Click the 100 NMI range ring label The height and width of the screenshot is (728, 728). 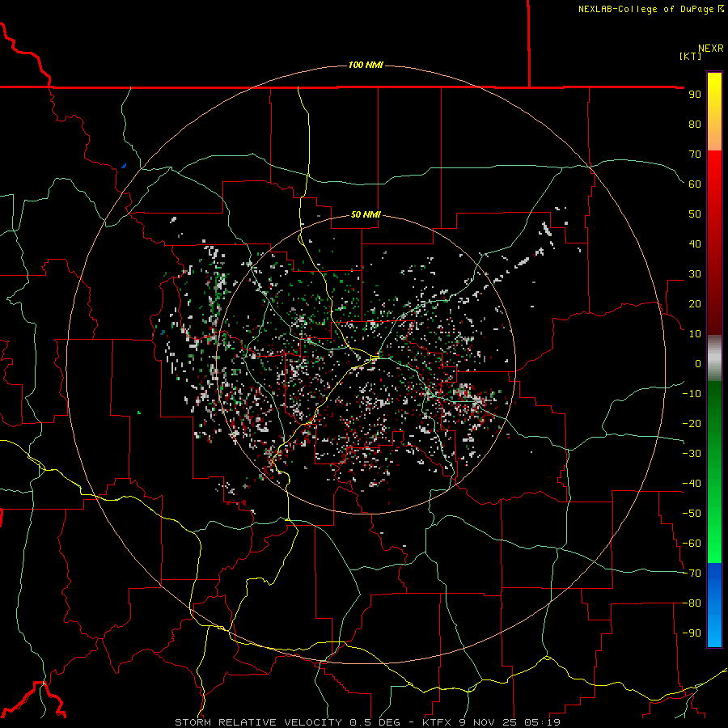click(x=366, y=65)
